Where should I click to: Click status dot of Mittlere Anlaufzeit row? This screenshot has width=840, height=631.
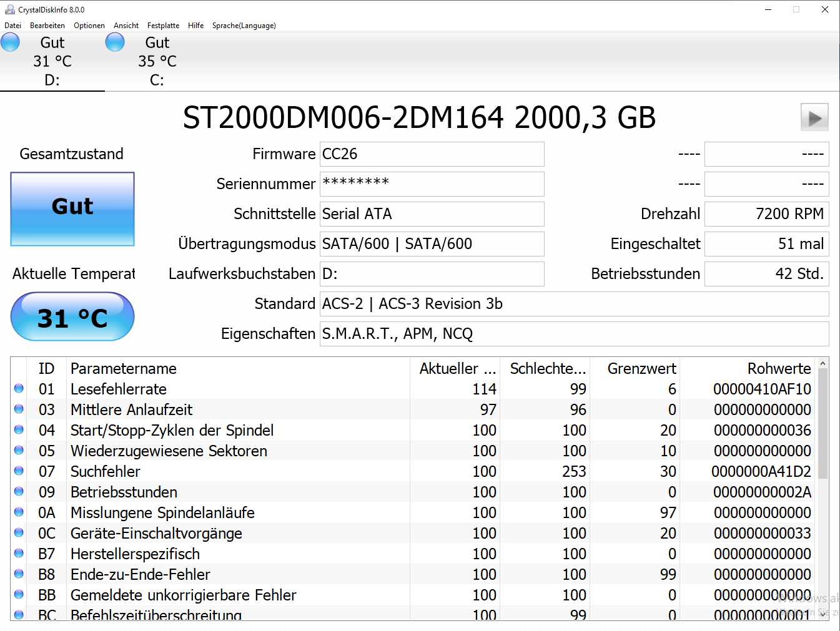click(19, 409)
